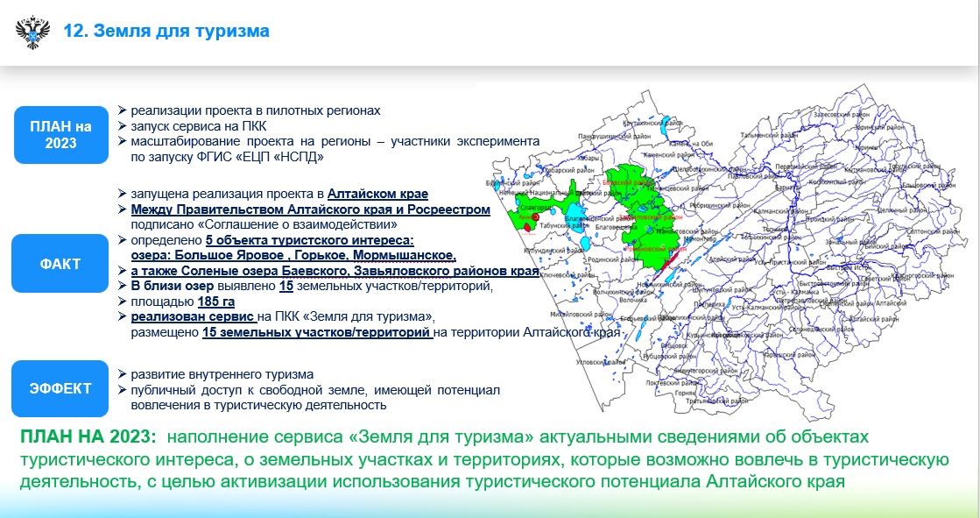Click the underlined 'В близи озер' phrase
This screenshot has height=518, width=980.
(172, 286)
